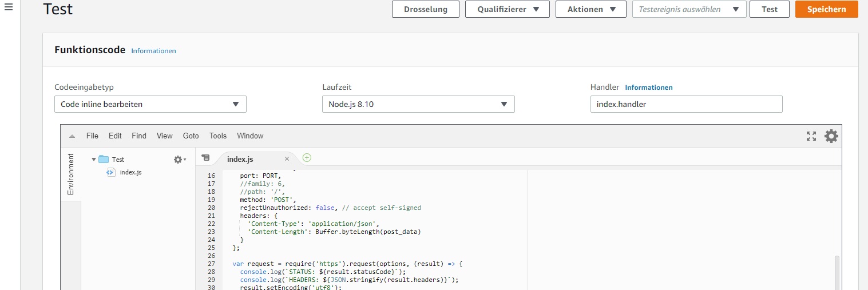Toggle fullscreen editor mode icon
The image size is (868, 290).
pyautogui.click(x=811, y=136)
